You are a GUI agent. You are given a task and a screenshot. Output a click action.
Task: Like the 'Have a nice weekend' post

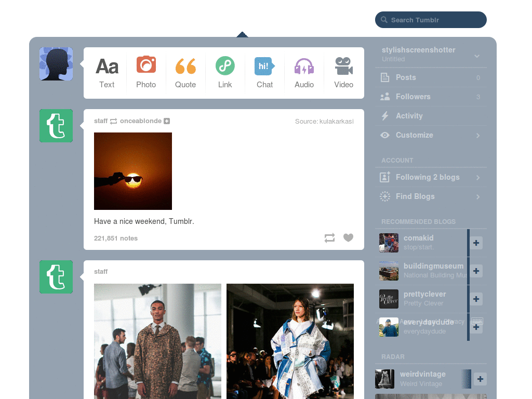349,237
